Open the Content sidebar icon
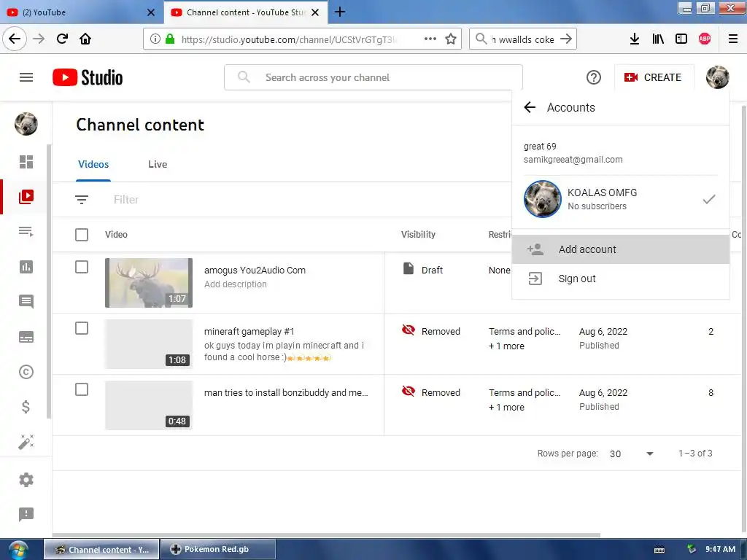 26,197
